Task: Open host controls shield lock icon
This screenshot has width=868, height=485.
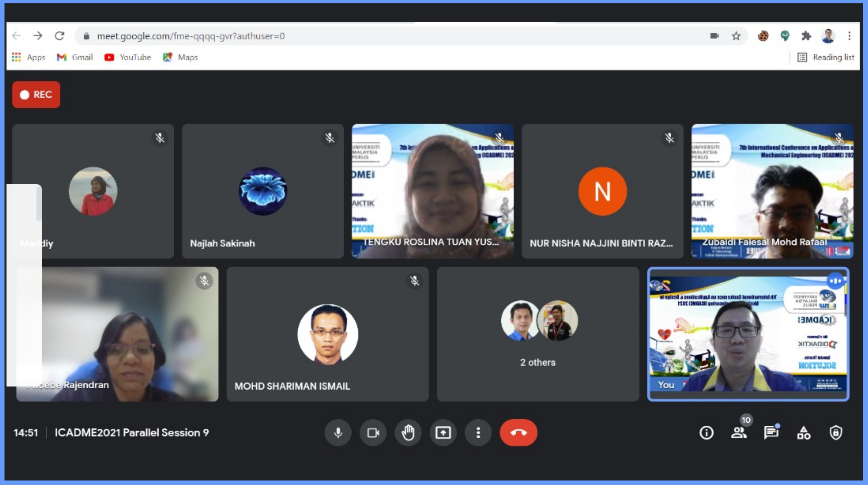Action: [836, 433]
